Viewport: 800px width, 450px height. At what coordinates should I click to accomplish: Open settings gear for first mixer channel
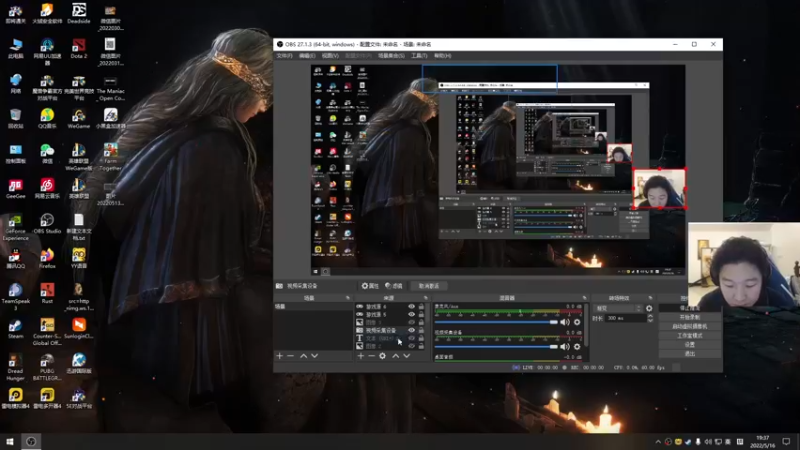click(x=577, y=322)
